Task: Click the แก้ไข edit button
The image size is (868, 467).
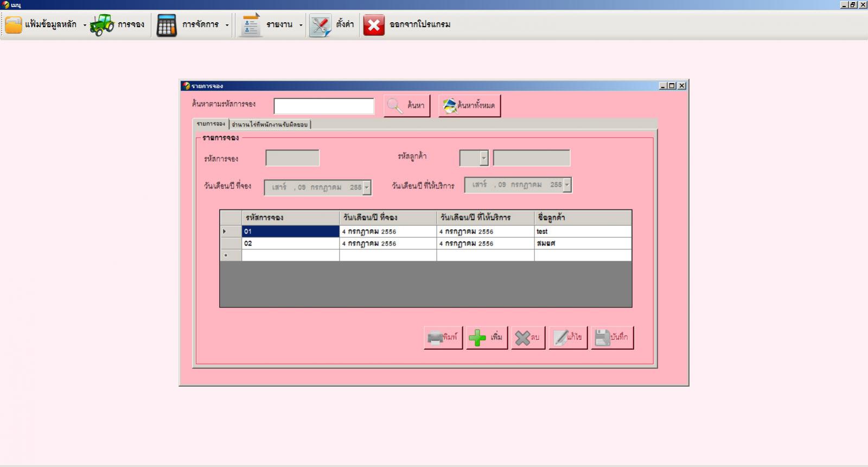Action: coord(568,338)
